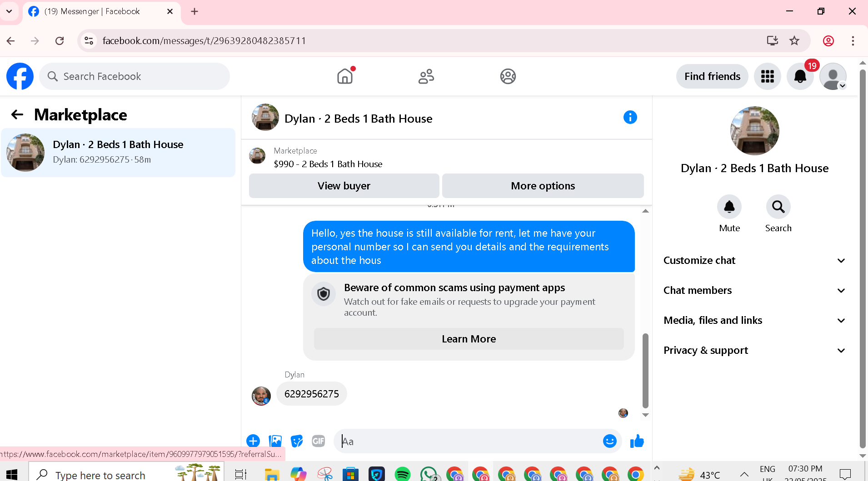Click the address bar URL
This screenshot has width=868, height=481.
coord(204,41)
